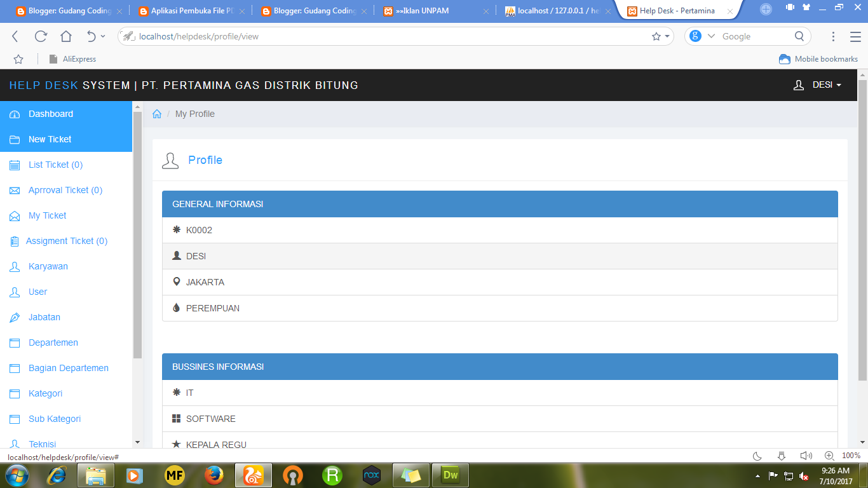Screen dimensions: 868x488
Task: Click the Karyawan person icon
Action: [15, 267]
